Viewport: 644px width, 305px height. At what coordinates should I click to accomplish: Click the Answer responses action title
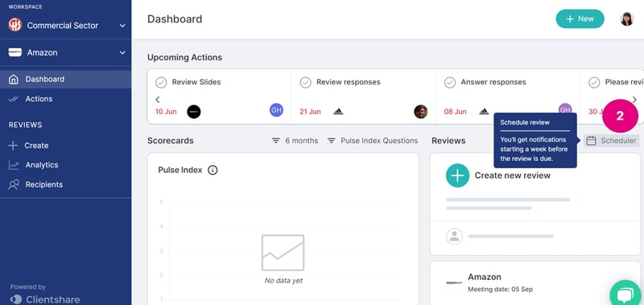point(493,82)
